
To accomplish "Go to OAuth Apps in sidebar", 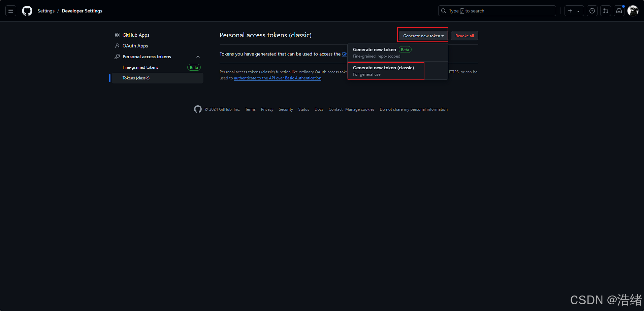I will point(135,46).
